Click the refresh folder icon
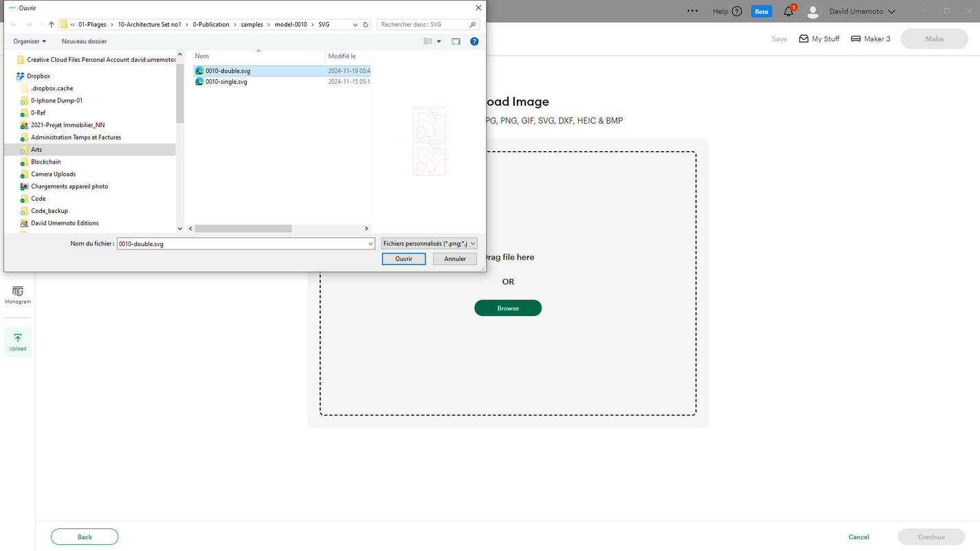This screenshot has height=551, width=980. 366,25
